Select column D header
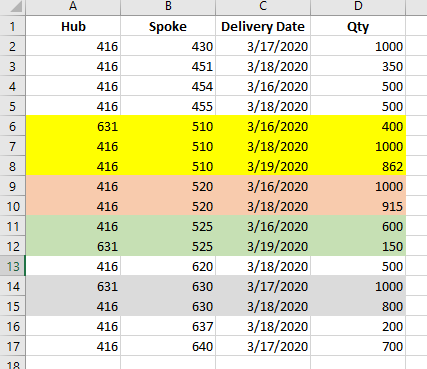The height and width of the screenshot is (369, 427). tap(358, 7)
